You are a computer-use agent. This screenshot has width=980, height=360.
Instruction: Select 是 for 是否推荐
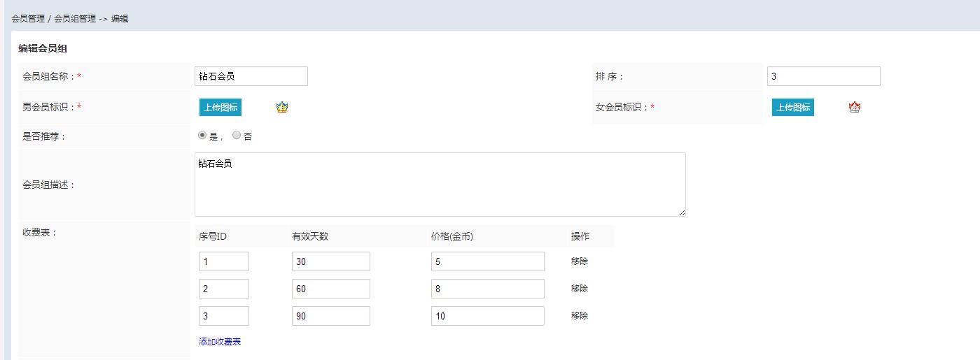(202, 136)
